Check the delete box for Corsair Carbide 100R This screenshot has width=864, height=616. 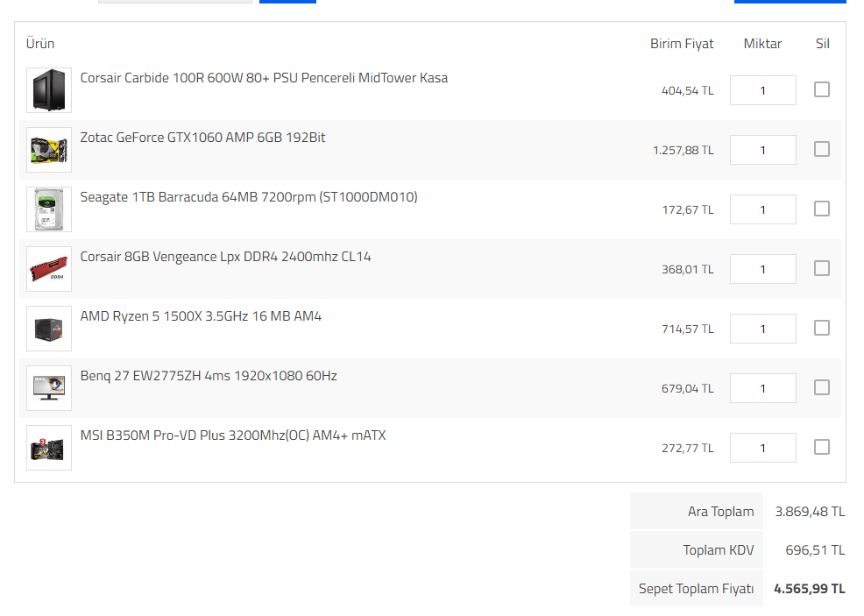pos(822,89)
